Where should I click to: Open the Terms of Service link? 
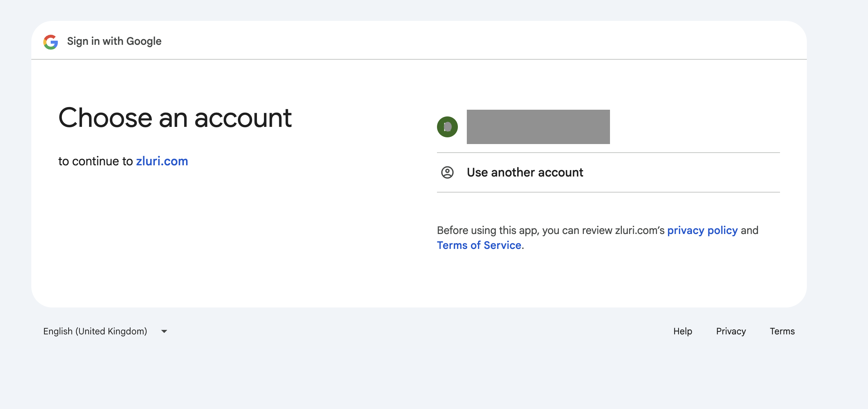[x=479, y=245]
